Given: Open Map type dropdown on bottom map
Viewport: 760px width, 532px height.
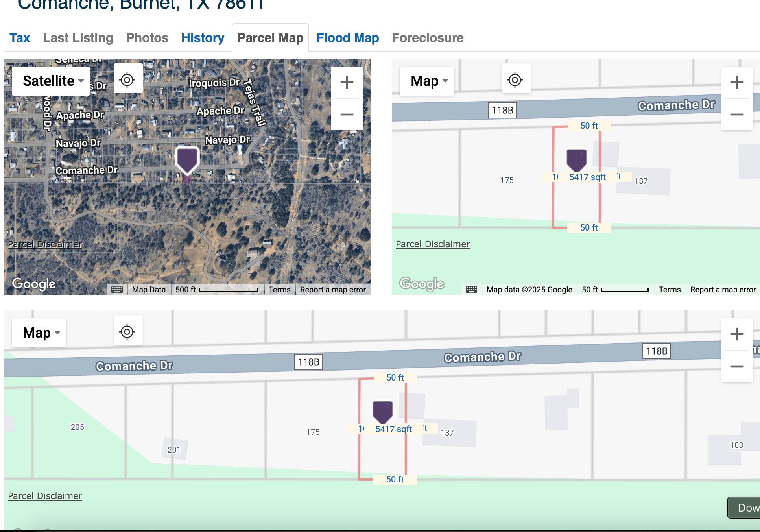Looking at the screenshot, I should [40, 332].
